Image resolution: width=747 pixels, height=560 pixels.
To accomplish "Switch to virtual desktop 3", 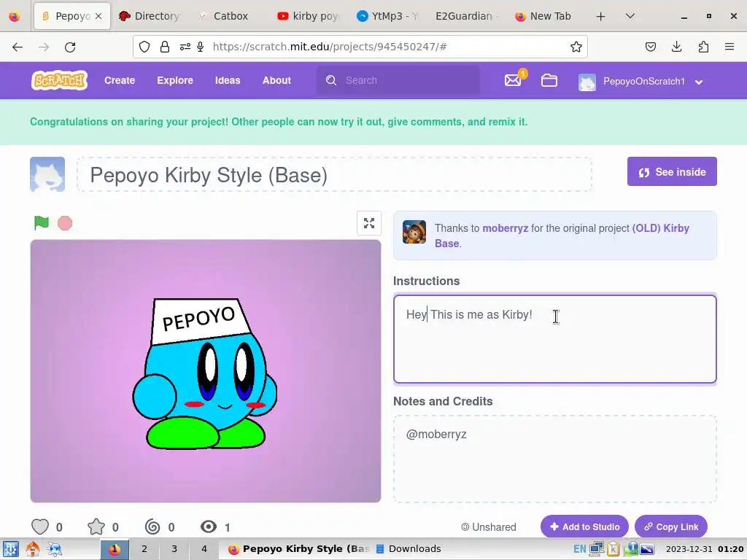I will coord(174,549).
